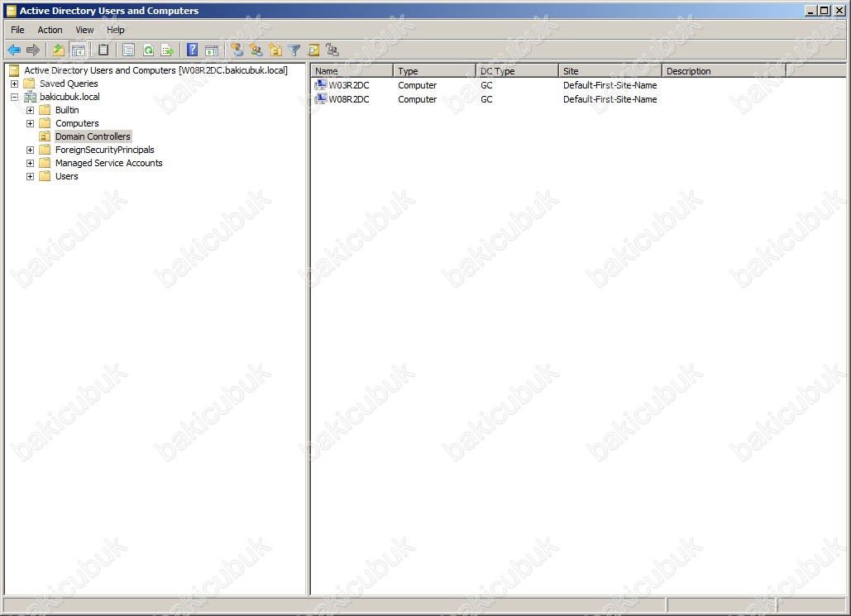Click W08R2DC computer icon in list
The height and width of the screenshot is (616, 851).
[x=321, y=98]
